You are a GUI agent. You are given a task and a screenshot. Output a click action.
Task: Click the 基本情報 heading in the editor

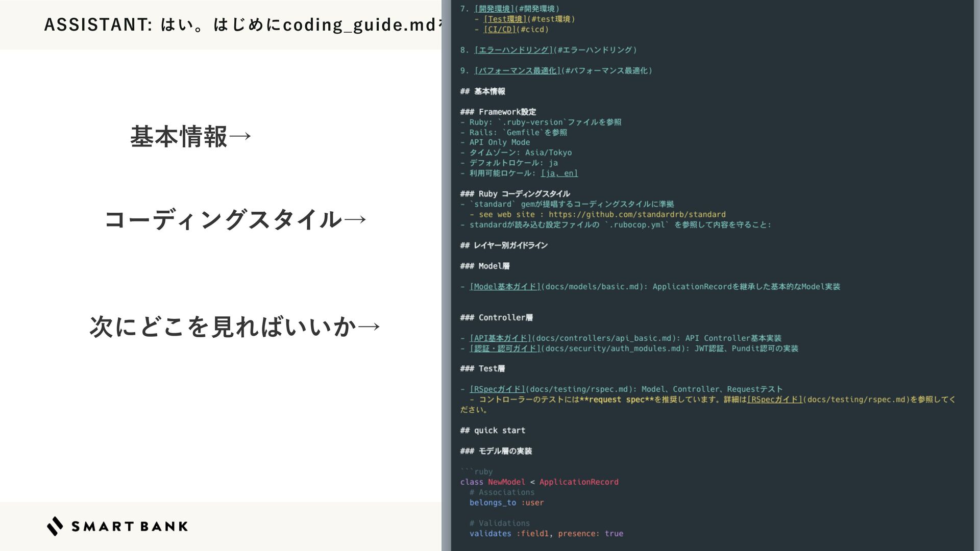point(489,91)
